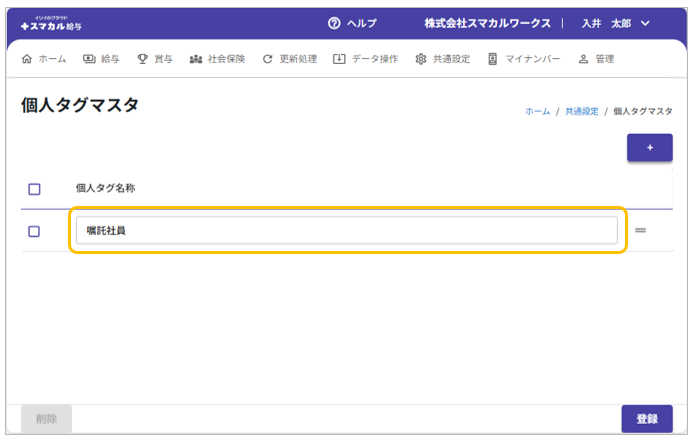Screen dimensions: 697x442
Task: Check the 嘱託社員 row checkbox
Action: click(x=34, y=231)
